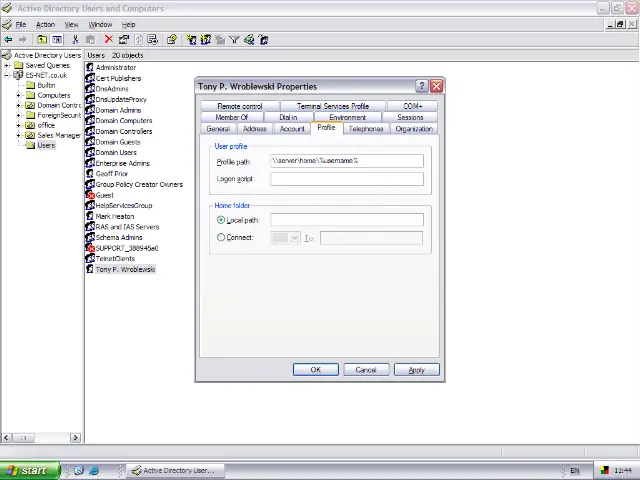Select Mark Heaton in the users list

click(x=115, y=216)
